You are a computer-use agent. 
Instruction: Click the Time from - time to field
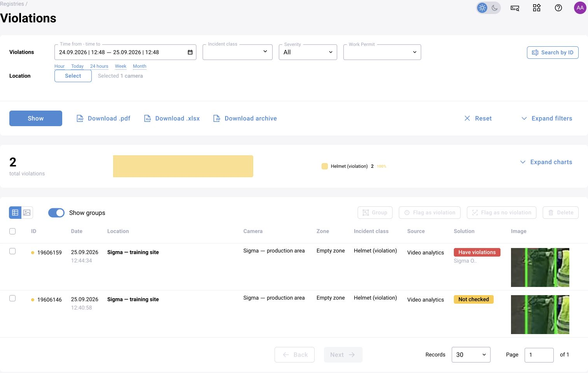coord(125,52)
